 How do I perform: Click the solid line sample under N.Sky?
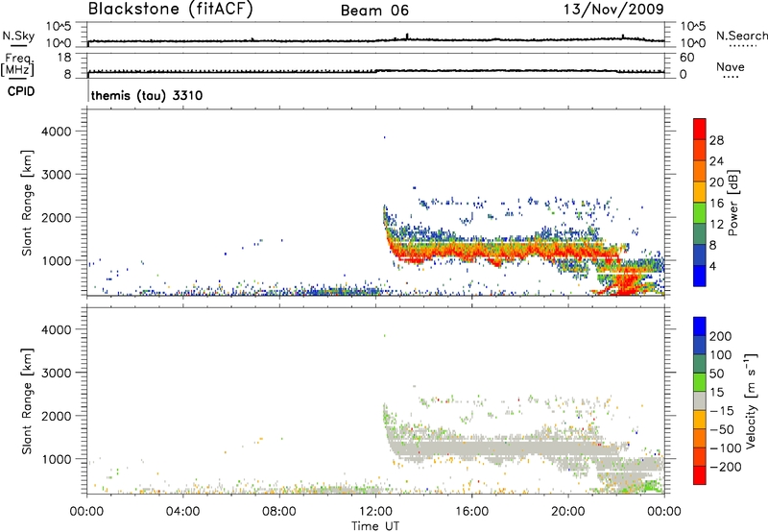tap(18, 45)
